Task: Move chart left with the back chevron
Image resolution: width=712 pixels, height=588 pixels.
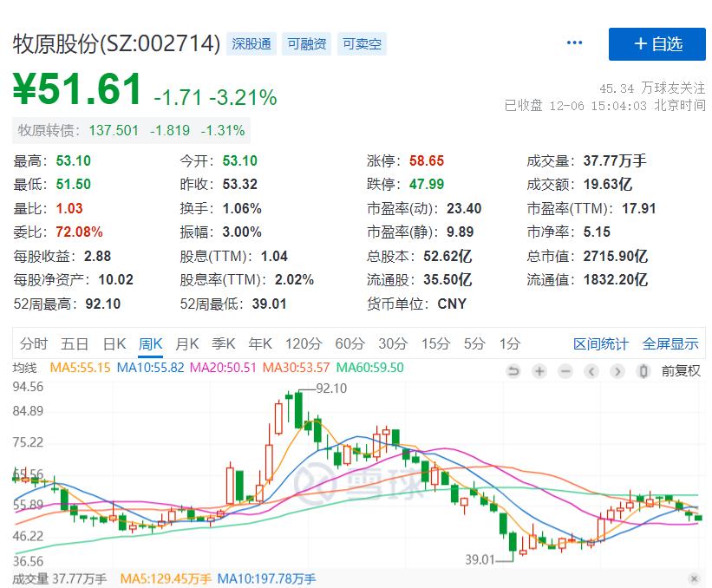Action: (591, 371)
